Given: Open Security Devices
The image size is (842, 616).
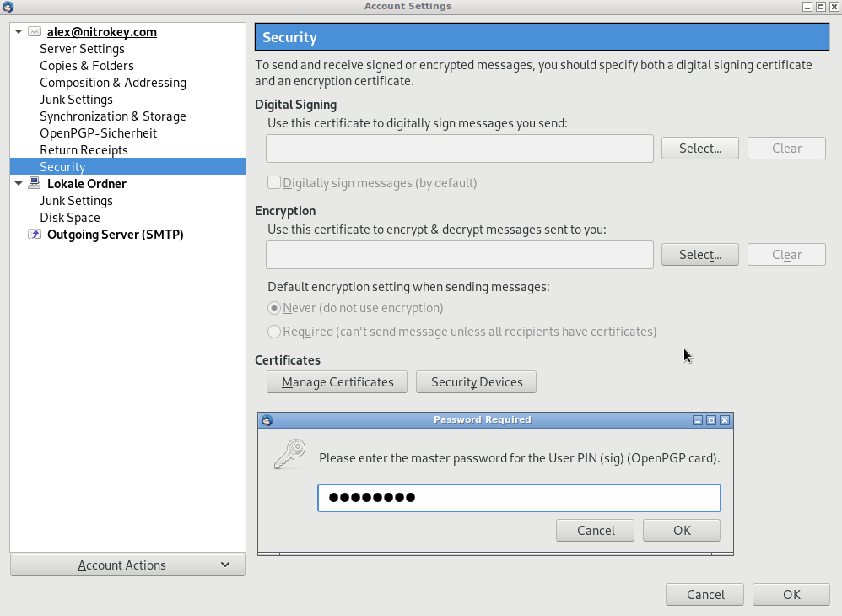Looking at the screenshot, I should point(476,382).
